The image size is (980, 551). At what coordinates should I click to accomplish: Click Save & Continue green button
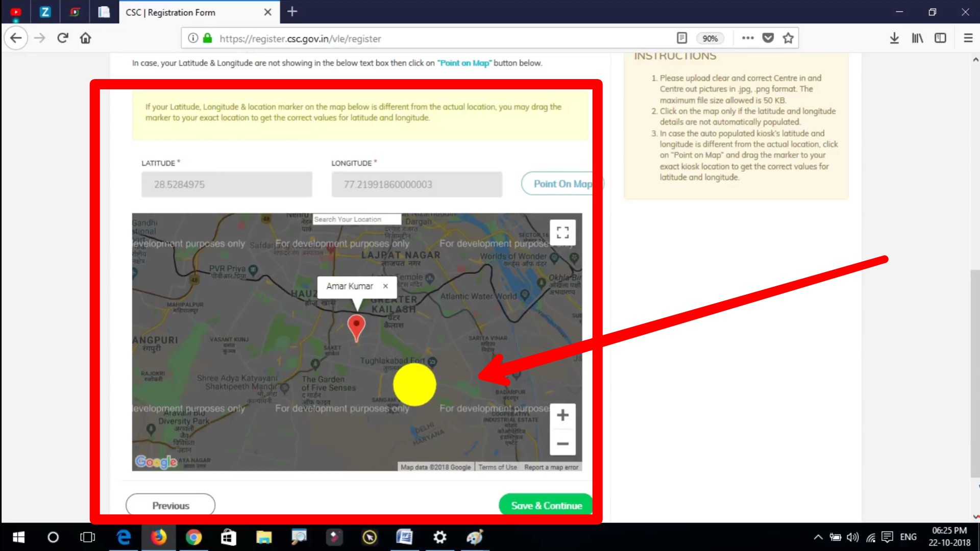point(547,506)
